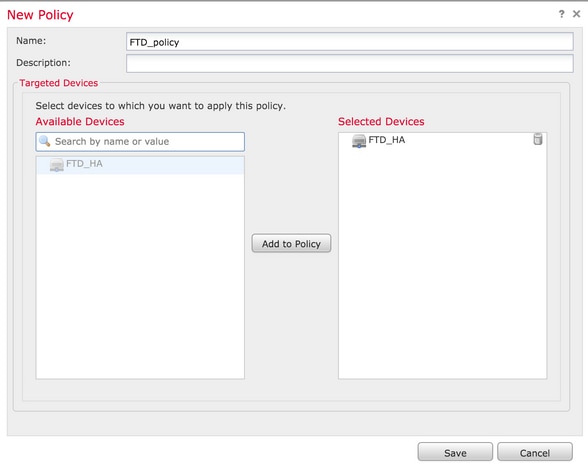Save the new policy
The width and height of the screenshot is (588, 464).
455,452
